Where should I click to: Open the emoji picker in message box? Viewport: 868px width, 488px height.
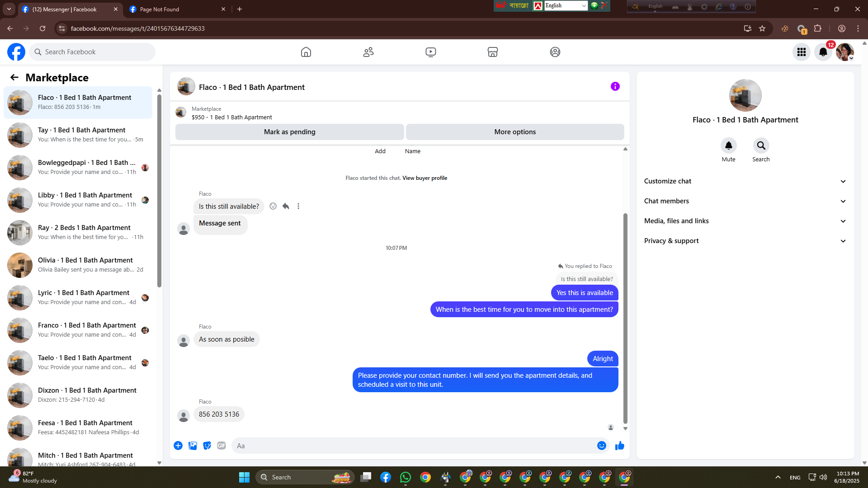(602, 446)
